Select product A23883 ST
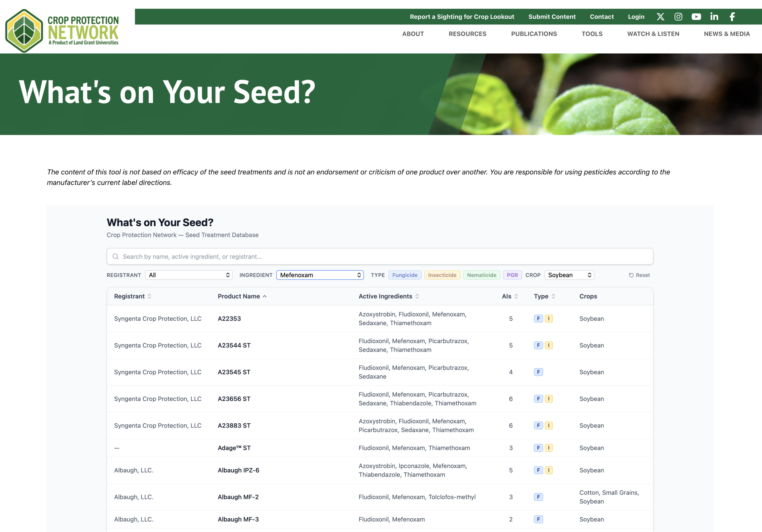 pos(234,425)
